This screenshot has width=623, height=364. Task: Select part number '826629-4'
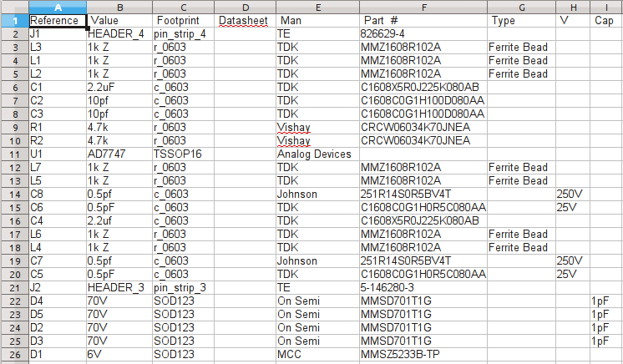click(423, 34)
